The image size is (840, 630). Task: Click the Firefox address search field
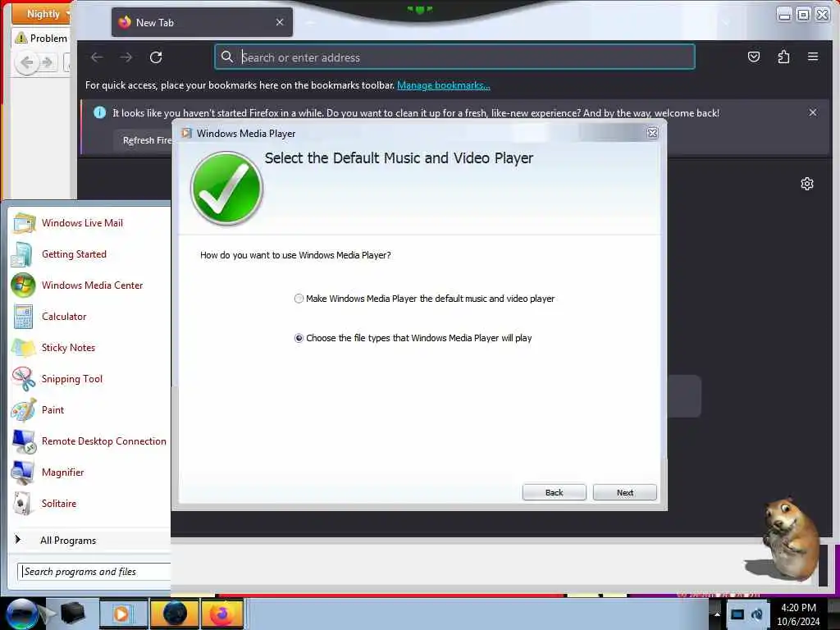(x=454, y=57)
